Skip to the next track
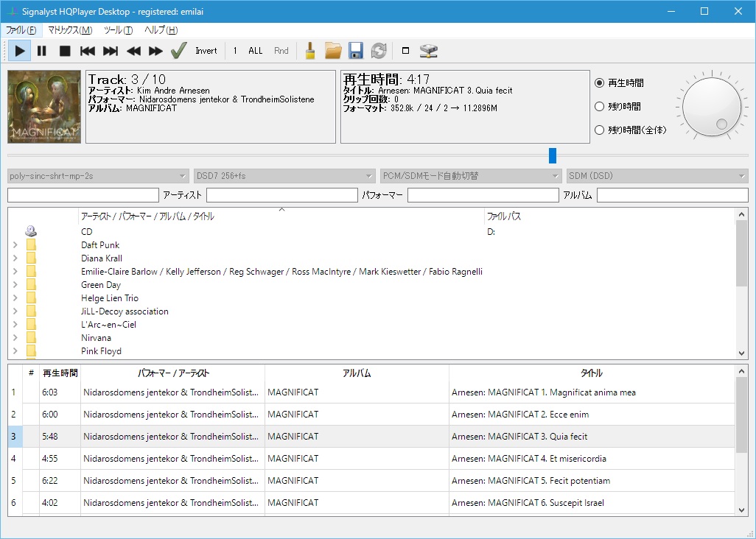The image size is (756, 539). [x=108, y=50]
